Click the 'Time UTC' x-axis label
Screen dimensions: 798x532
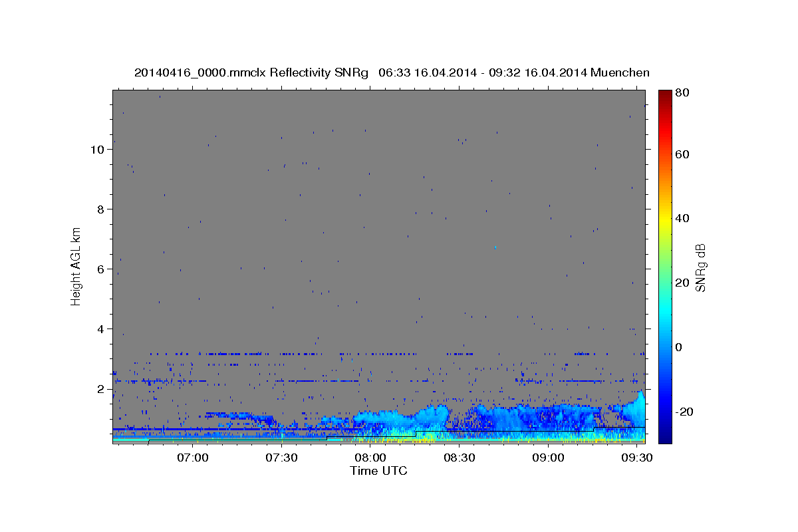point(378,471)
